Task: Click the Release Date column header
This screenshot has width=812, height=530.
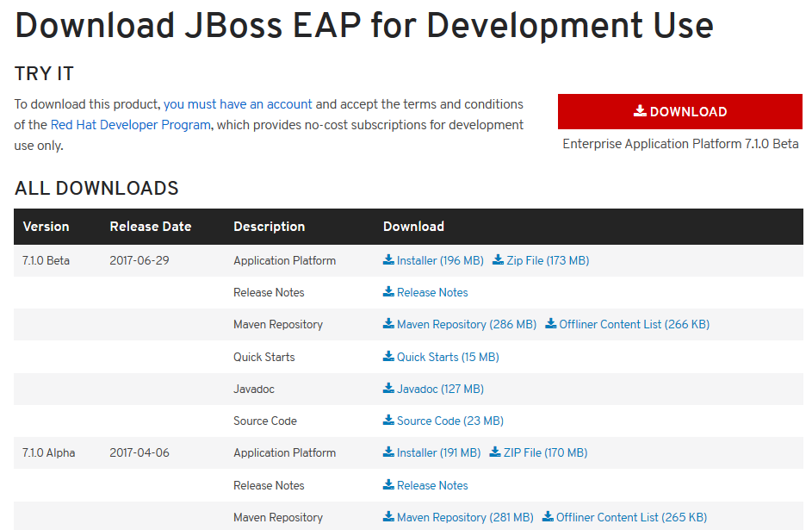Action: pos(151,227)
